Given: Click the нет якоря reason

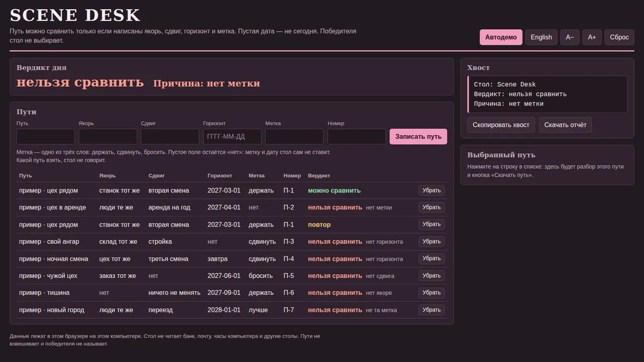Looking at the screenshot, I should (379, 293).
